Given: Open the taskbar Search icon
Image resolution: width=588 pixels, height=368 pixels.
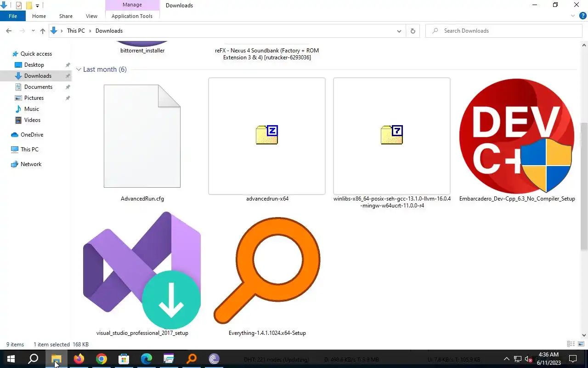Looking at the screenshot, I should pyautogui.click(x=33, y=359).
